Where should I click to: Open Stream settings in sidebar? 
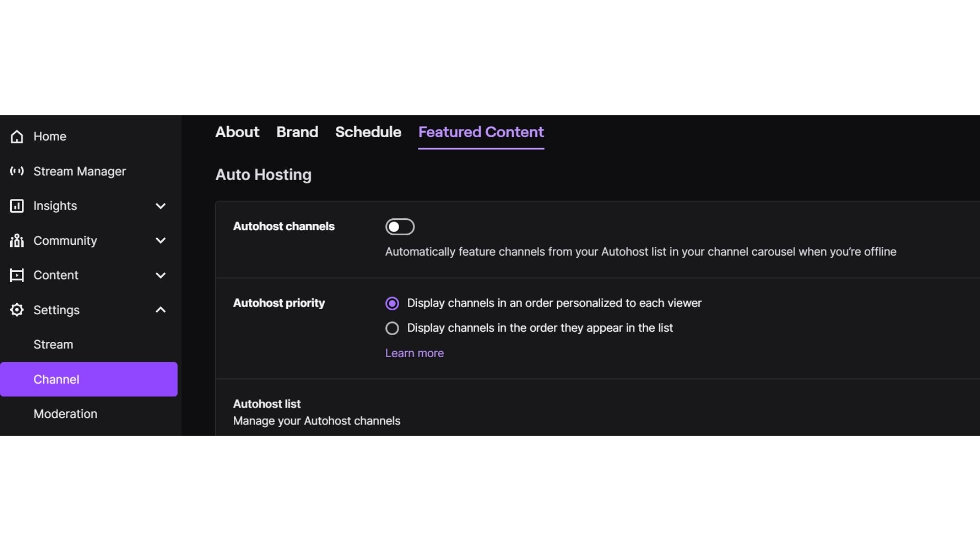[x=53, y=344]
